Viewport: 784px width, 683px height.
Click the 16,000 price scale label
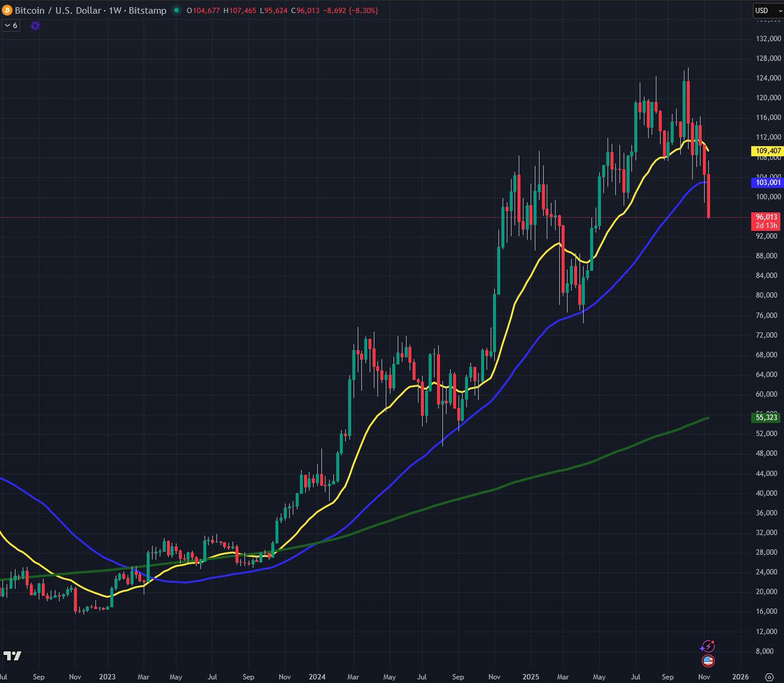pyautogui.click(x=767, y=612)
